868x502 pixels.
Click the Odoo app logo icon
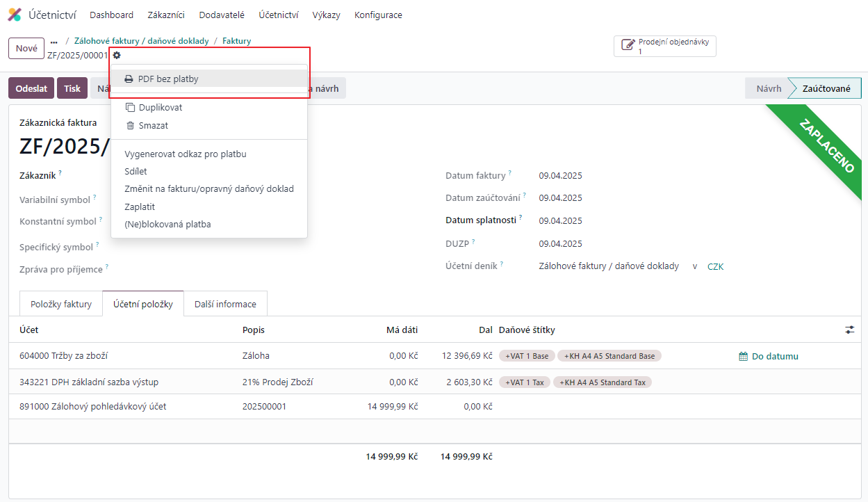click(x=15, y=15)
